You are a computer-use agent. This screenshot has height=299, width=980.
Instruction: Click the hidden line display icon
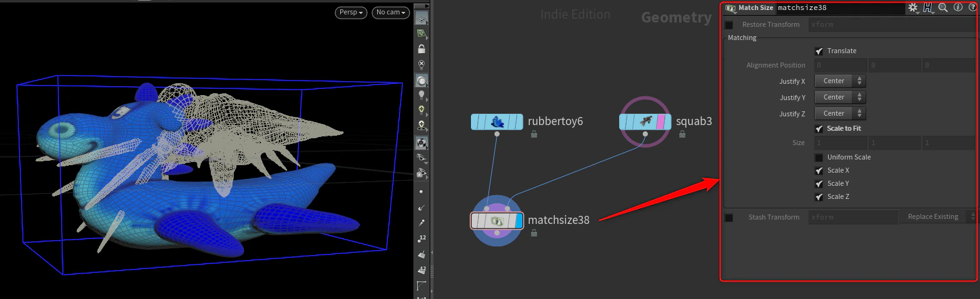coord(422,158)
